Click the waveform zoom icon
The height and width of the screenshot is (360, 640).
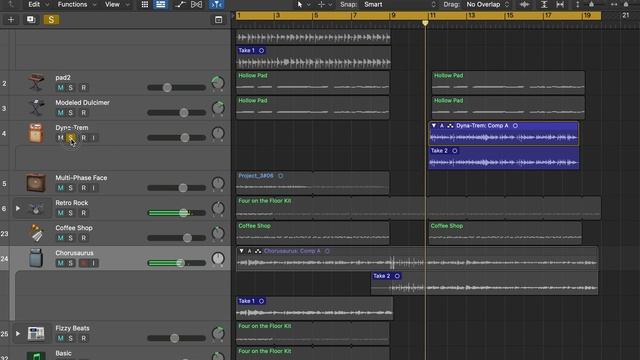525,4
